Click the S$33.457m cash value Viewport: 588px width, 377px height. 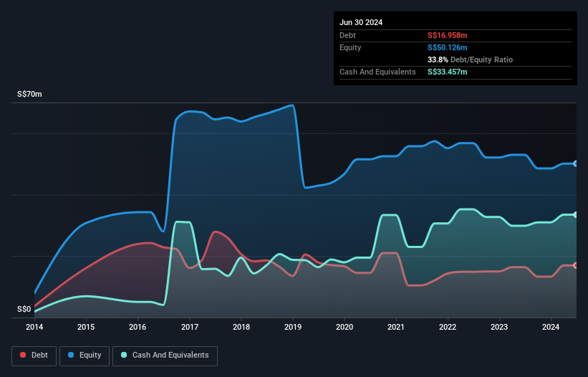448,72
